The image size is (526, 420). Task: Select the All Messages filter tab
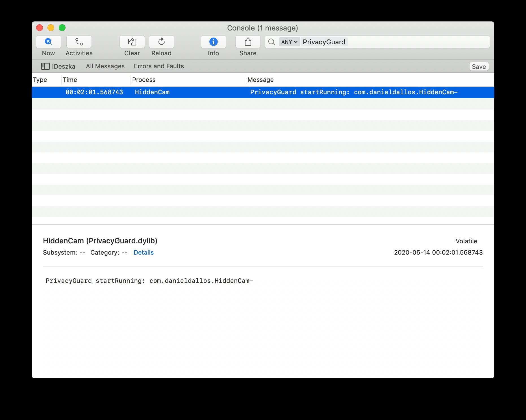(105, 66)
